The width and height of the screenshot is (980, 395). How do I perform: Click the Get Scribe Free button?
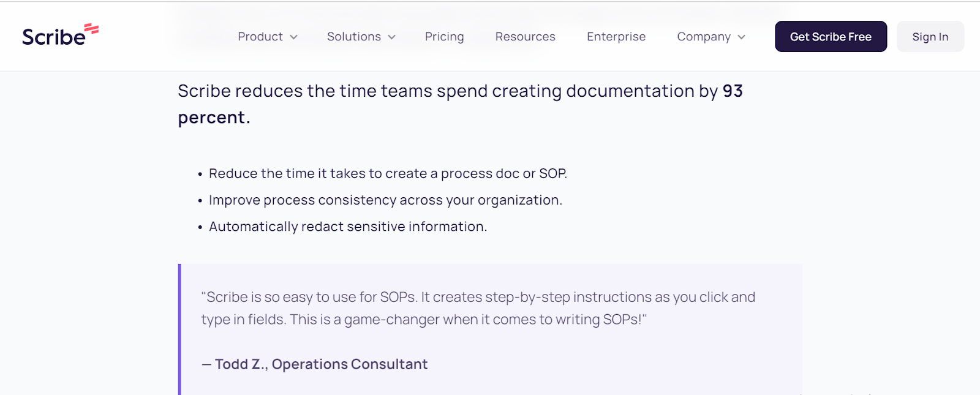(x=831, y=37)
